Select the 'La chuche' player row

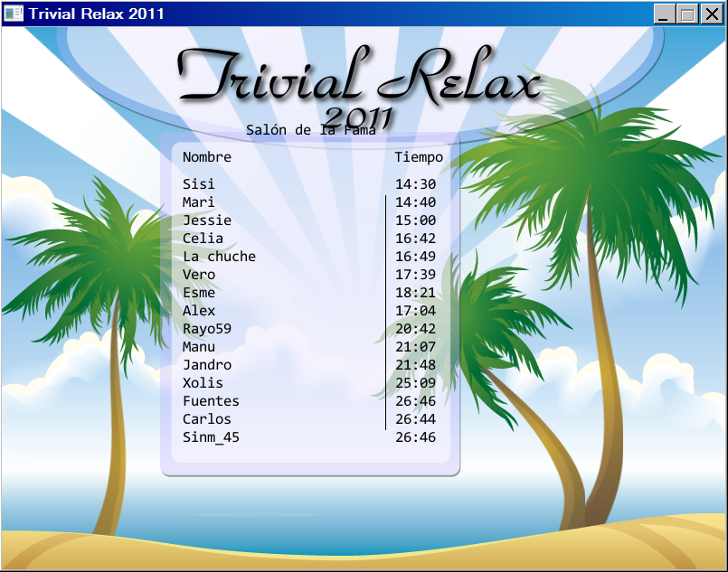click(x=219, y=257)
